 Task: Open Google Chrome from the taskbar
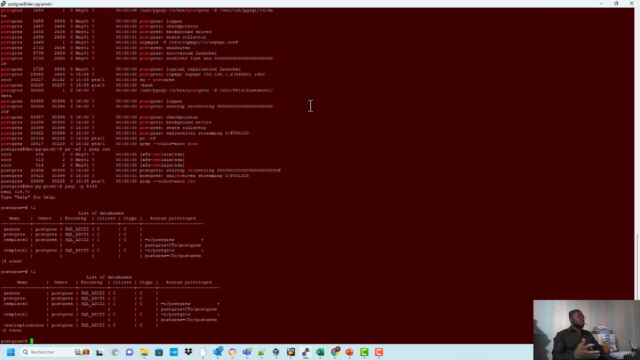[x=335, y=352]
